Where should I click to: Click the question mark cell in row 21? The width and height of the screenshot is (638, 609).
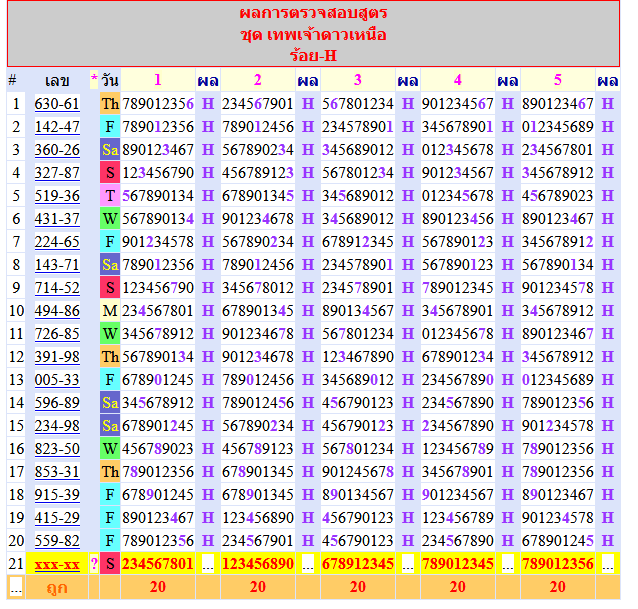94,565
